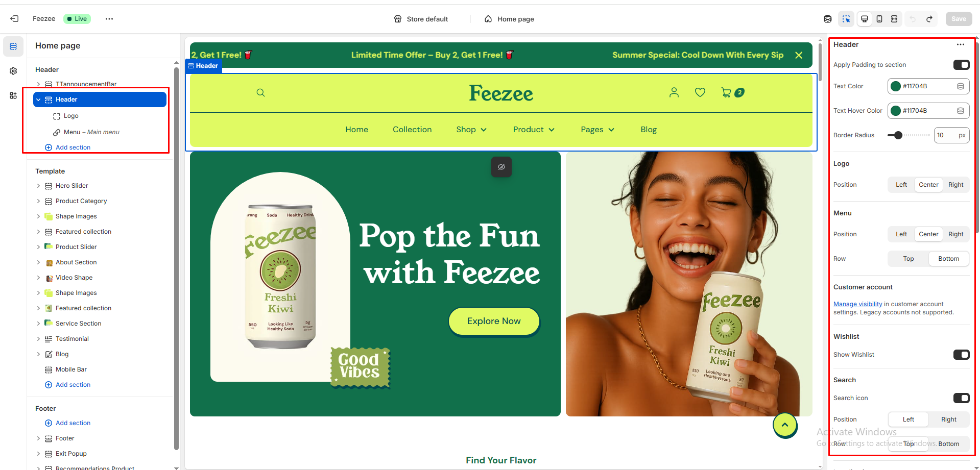Screen dimensions: 980x470
Task: Open the cart icon in preview
Action: click(x=726, y=92)
